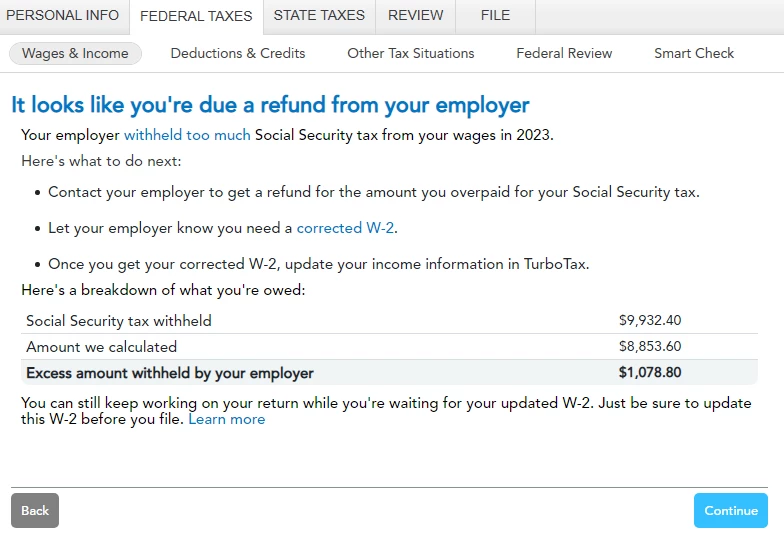Image resolution: width=784 pixels, height=552 pixels.
Task: Switch to the STATE TAXES tab
Action: pyautogui.click(x=319, y=16)
